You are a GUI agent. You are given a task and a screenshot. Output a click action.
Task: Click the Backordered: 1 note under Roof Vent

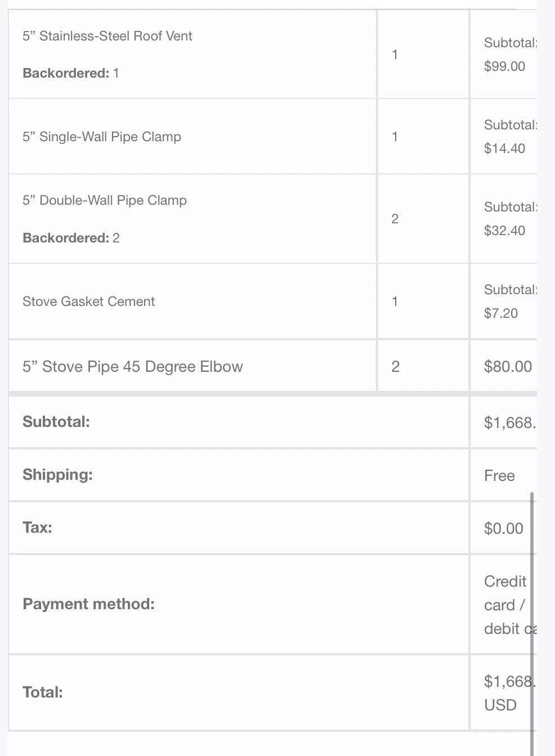pyautogui.click(x=71, y=73)
